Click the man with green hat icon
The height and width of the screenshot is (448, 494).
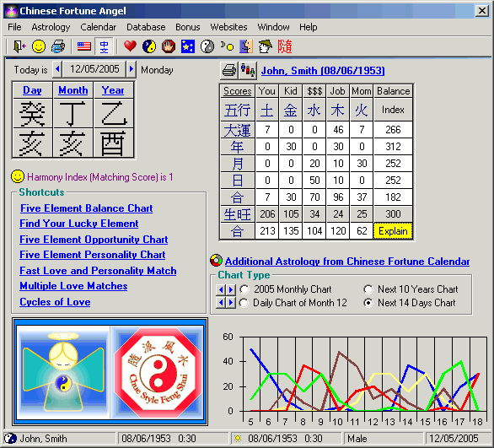point(266,46)
